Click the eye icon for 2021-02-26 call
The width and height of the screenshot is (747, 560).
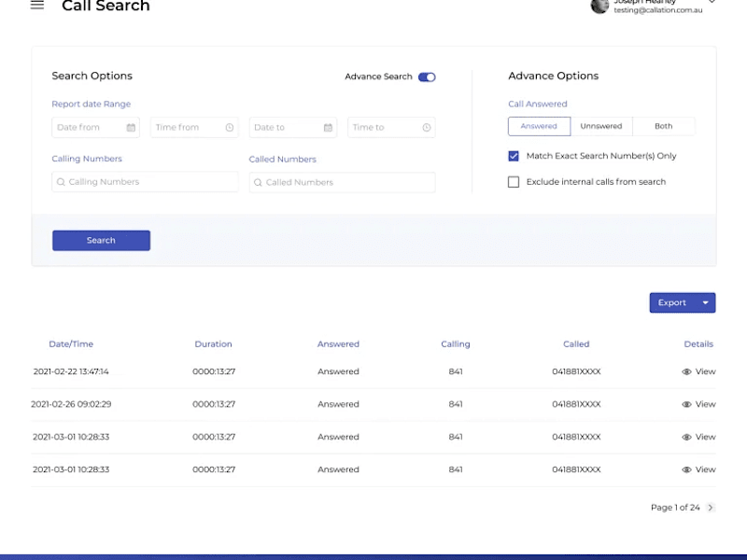coord(686,404)
